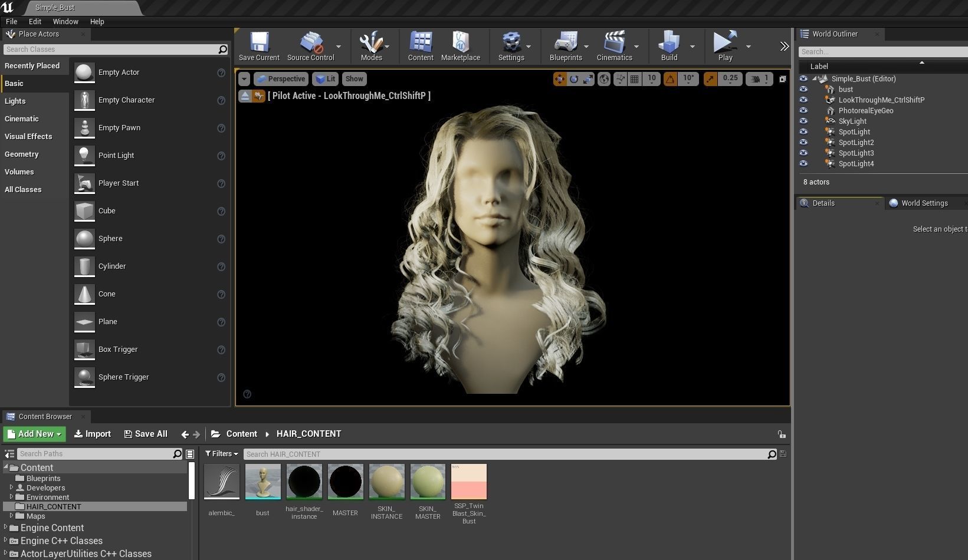Click the help icon next to Empty Actor
This screenshot has height=560, width=968.
(221, 73)
